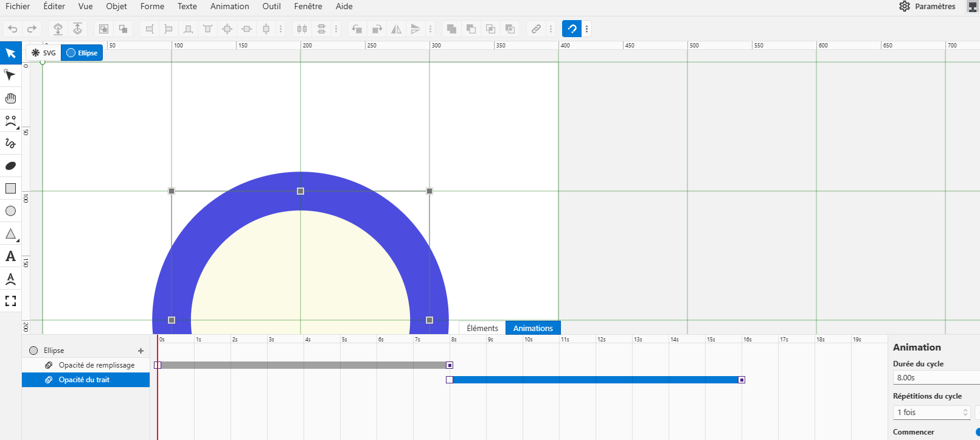
Task: Click the Durée du cycle field
Action: coord(936,378)
